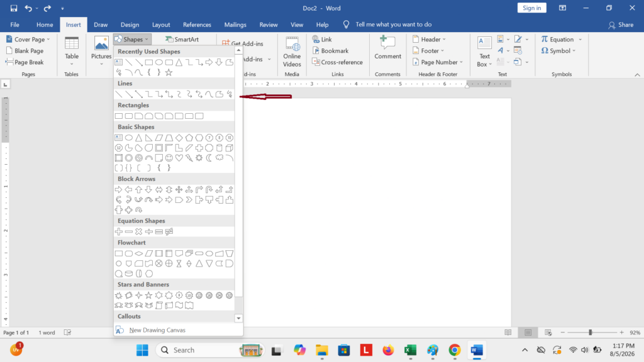The image size is (644, 362).
Task: Click the zoom out minus button
Action: [x=563, y=332]
